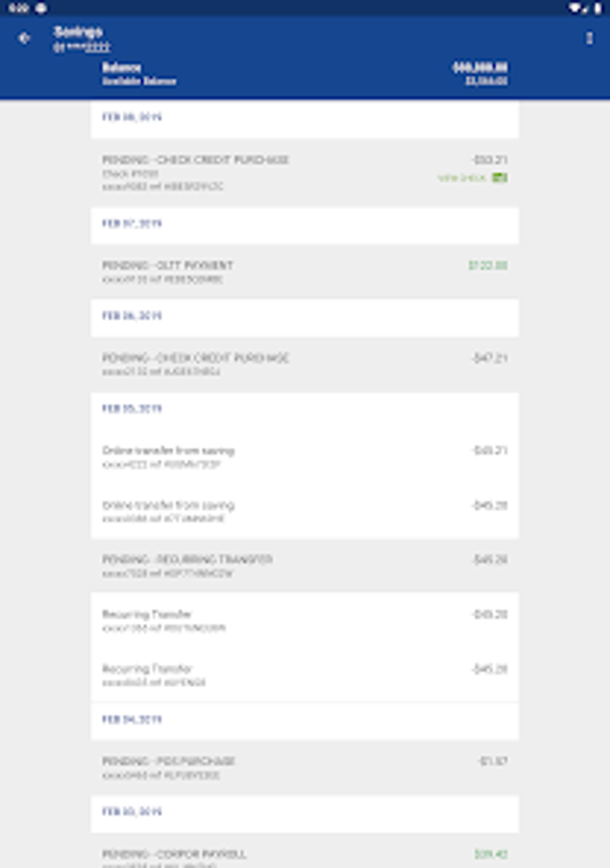Tap the masked account number under Savings
Image resolution: width=610 pixels, height=868 pixels.
pos(82,47)
